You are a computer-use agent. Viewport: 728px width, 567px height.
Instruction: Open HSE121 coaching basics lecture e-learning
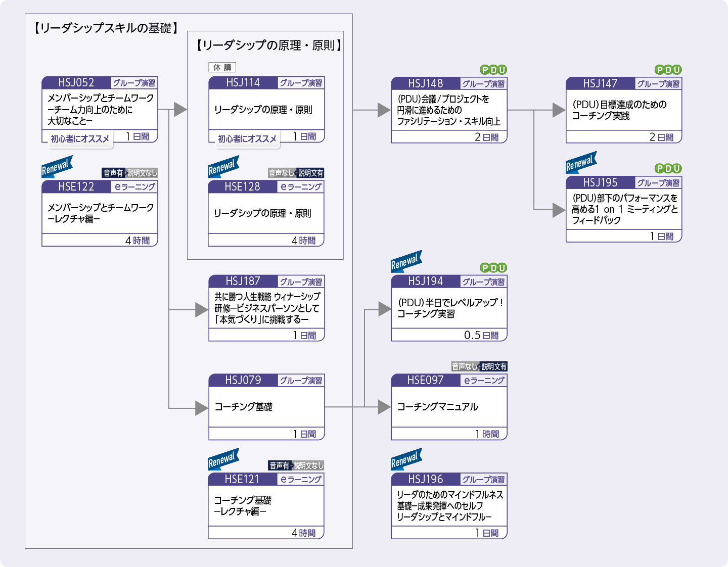pyautogui.click(x=266, y=506)
